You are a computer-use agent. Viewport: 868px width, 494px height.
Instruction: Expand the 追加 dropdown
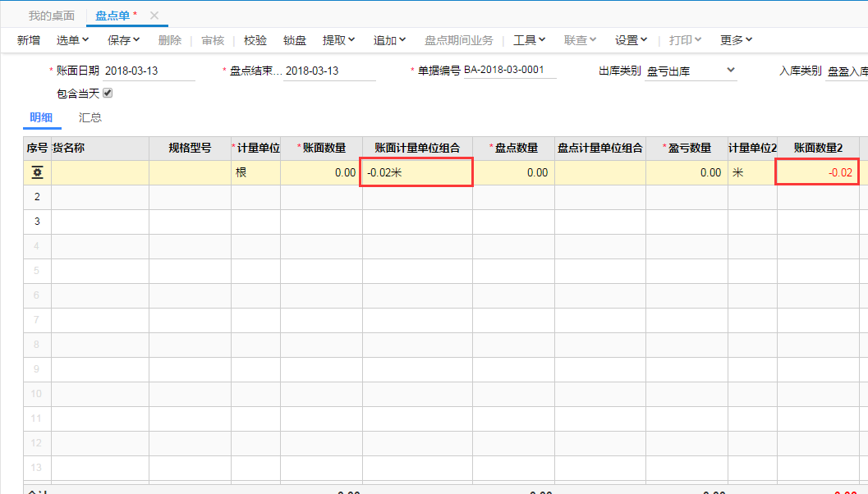(390, 40)
